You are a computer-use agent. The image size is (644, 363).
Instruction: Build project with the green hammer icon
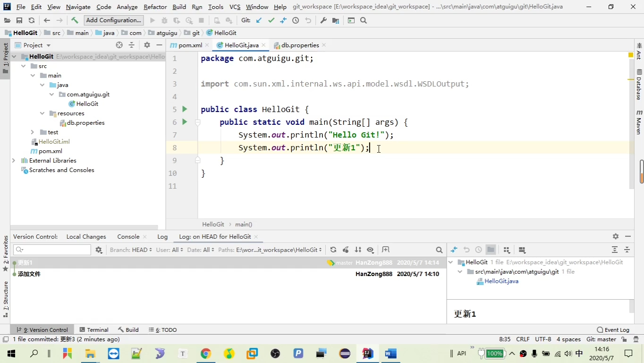(75, 20)
